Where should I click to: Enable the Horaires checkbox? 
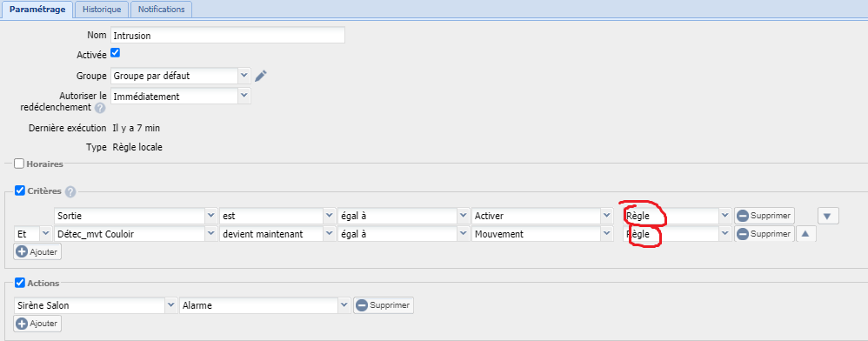pos(19,164)
